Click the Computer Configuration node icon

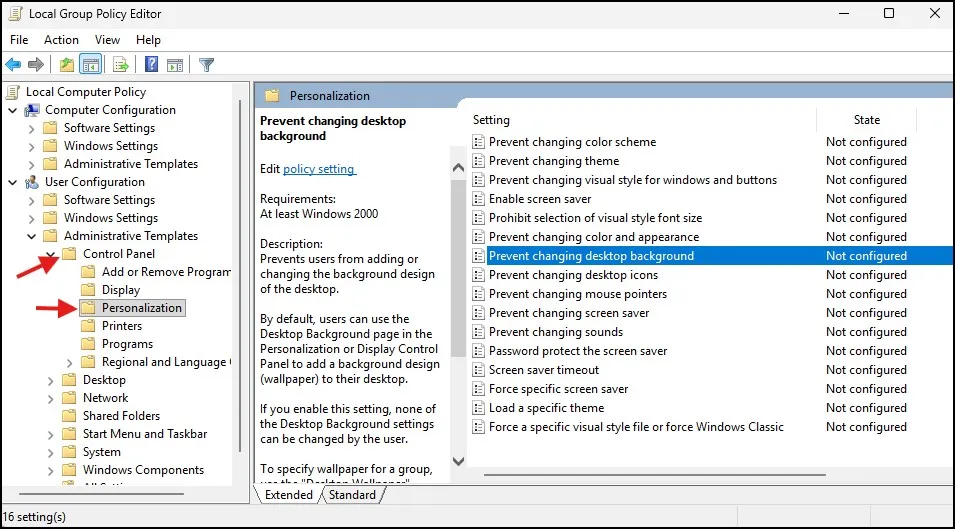[x=32, y=110]
